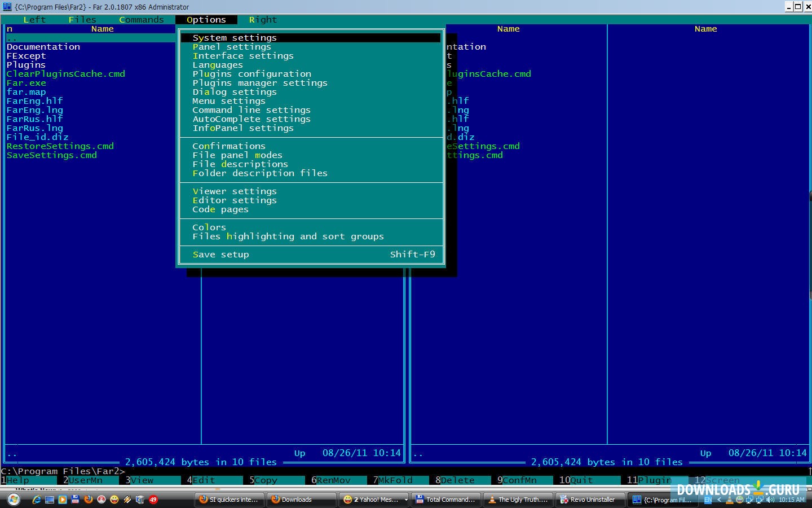Click F8 Delete key bar button
The width and height of the screenshot is (812, 508).
tap(463, 480)
